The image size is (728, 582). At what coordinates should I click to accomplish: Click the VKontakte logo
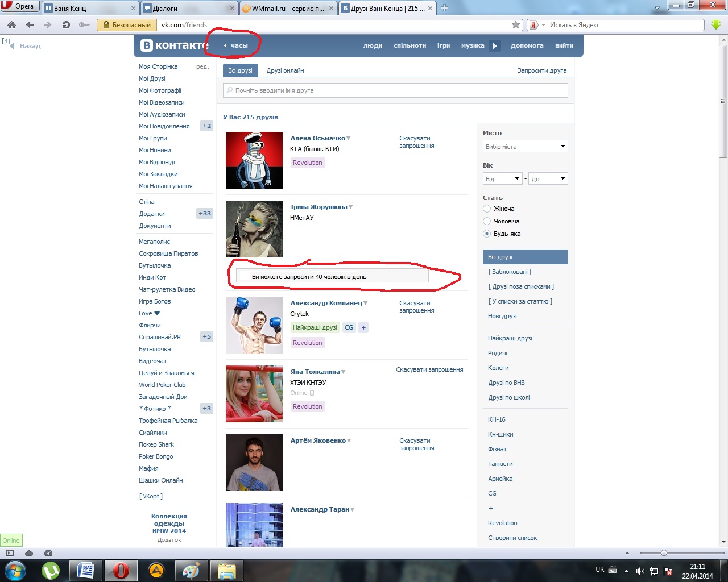[x=174, y=45]
